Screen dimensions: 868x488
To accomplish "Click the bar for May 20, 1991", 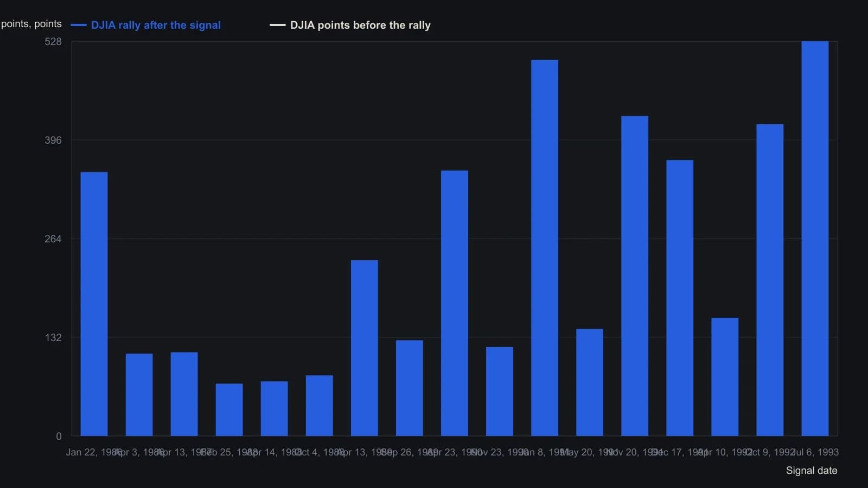I will pyautogui.click(x=589, y=382).
